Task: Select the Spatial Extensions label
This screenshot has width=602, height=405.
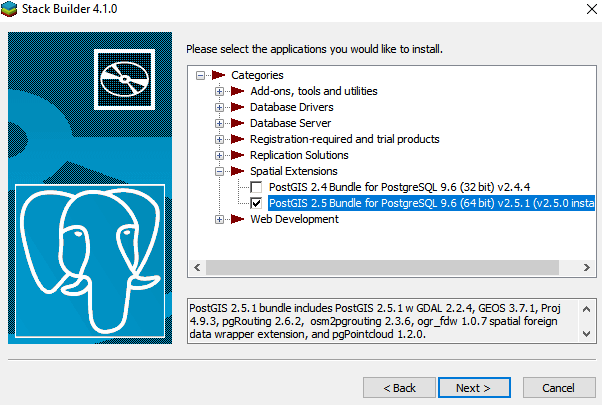Action: (294, 171)
